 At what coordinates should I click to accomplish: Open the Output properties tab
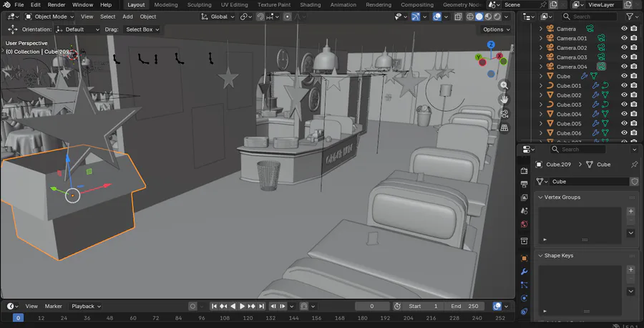pos(524,184)
